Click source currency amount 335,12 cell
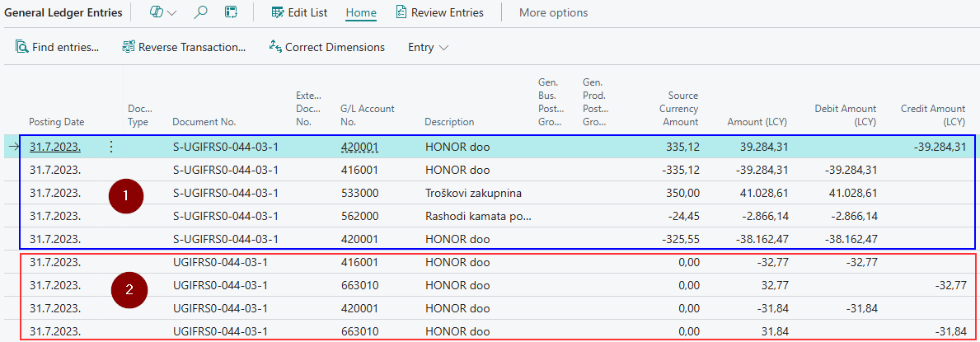980x342 pixels. (x=683, y=147)
